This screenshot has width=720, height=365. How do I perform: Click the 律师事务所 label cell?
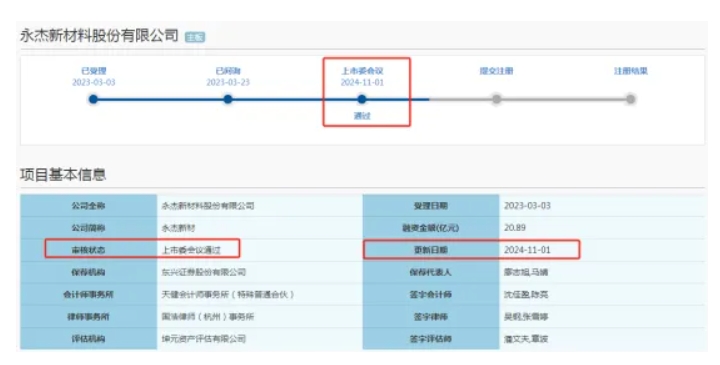pyautogui.click(x=89, y=316)
